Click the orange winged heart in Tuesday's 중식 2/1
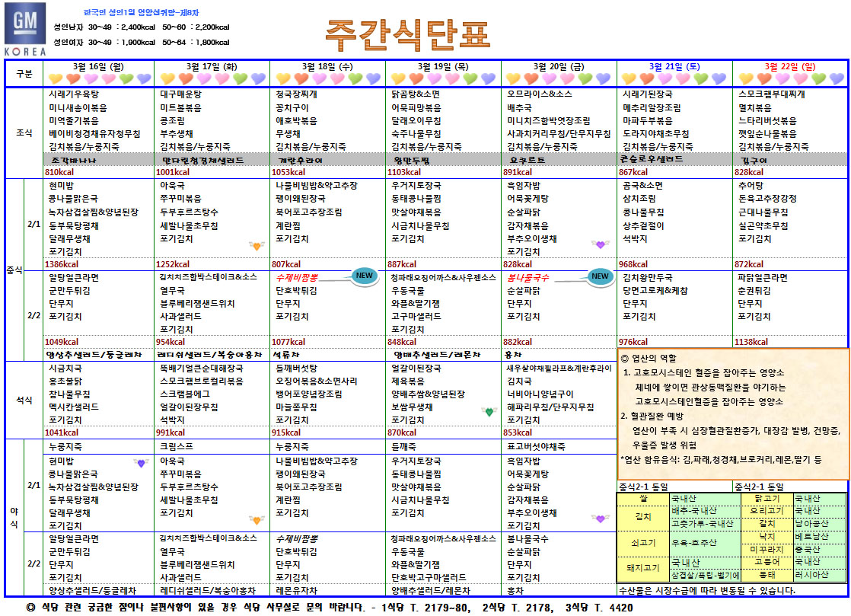Screen dimensions: 851x616 coord(257,245)
